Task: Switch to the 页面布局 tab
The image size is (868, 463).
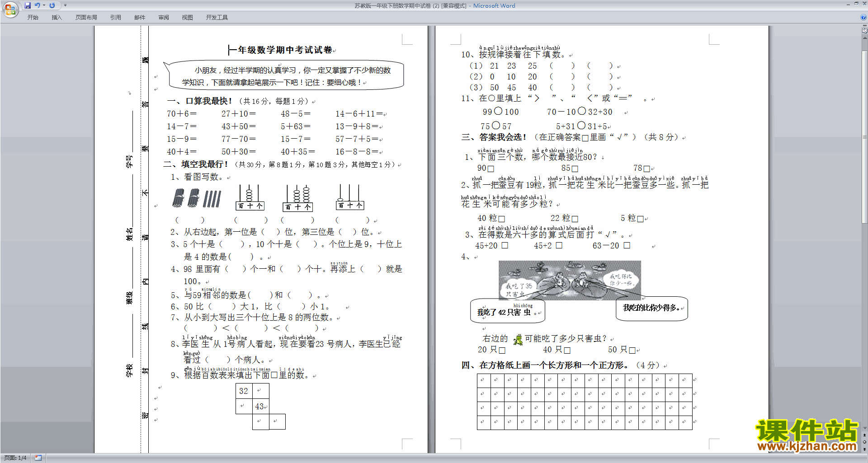Action: click(86, 18)
